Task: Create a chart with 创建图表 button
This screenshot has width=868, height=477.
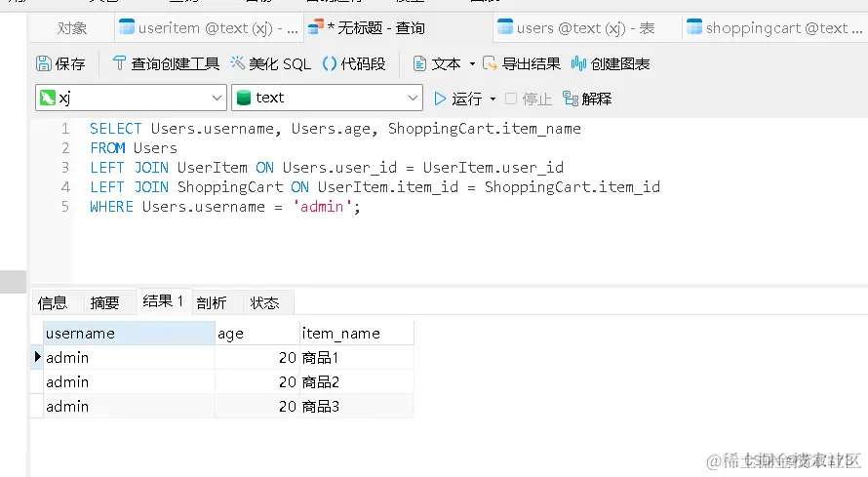Action: point(611,63)
